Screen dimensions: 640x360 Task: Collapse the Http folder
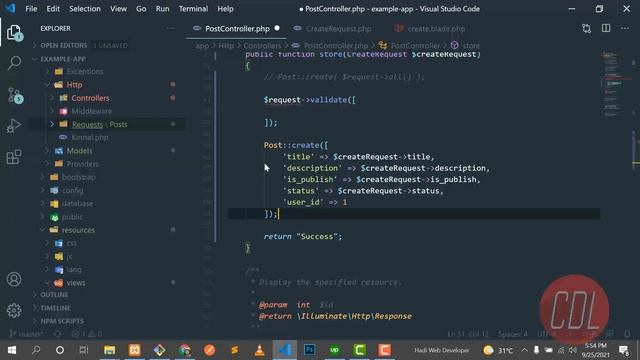(74, 84)
